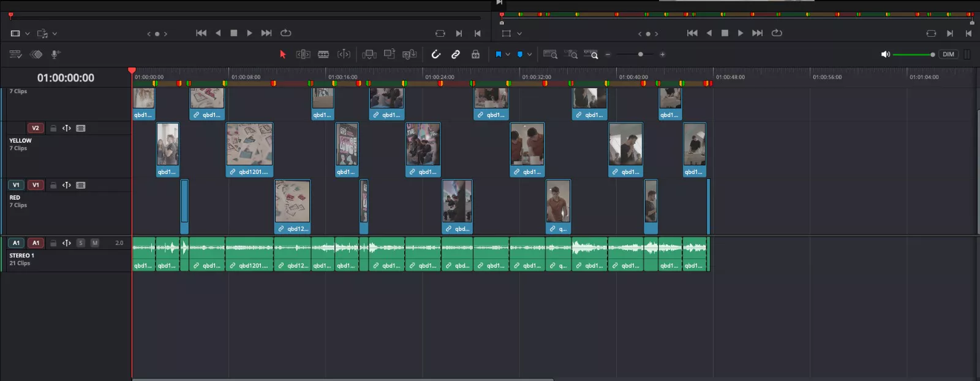Mute the speaker volume icon
Image resolution: width=980 pixels, height=381 pixels.
885,55
